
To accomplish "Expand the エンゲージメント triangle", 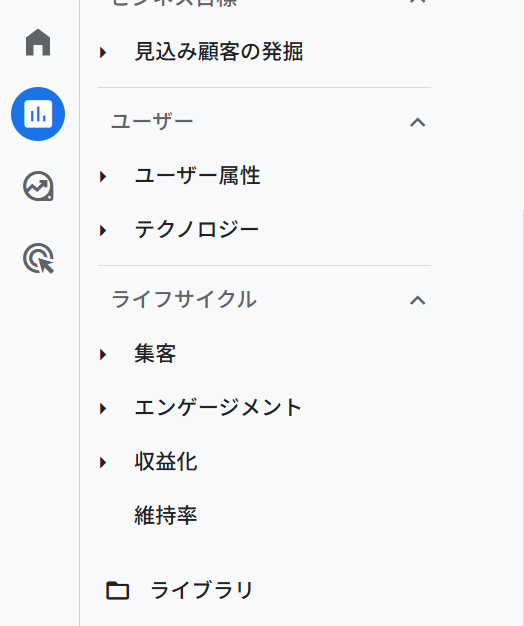I will [x=103, y=408].
